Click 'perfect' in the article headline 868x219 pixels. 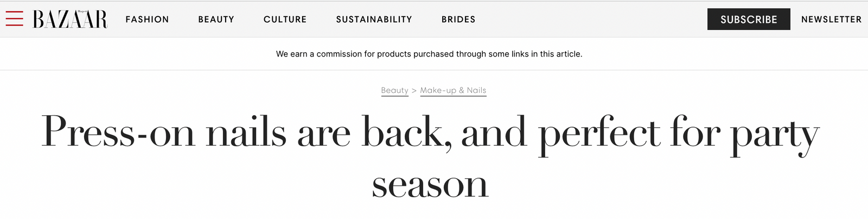click(x=599, y=134)
